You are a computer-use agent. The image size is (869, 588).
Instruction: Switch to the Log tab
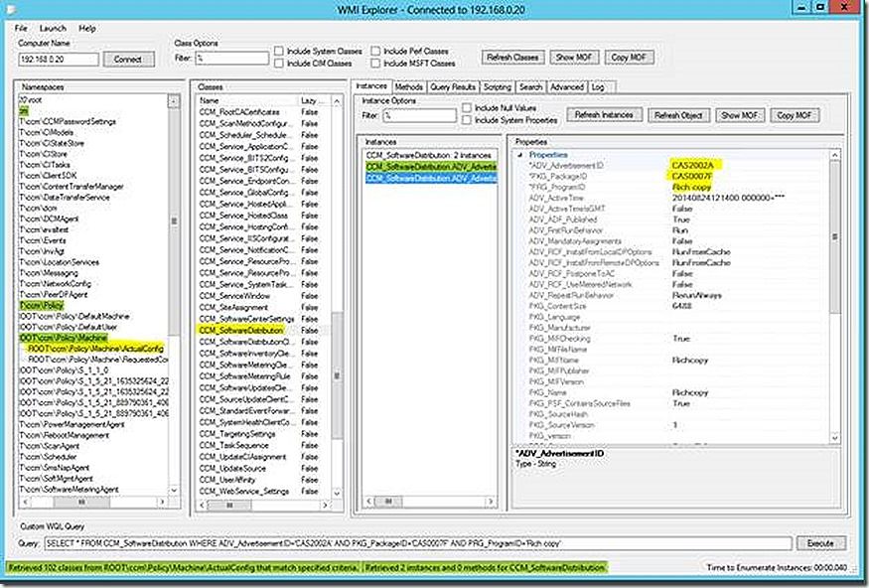(598, 87)
